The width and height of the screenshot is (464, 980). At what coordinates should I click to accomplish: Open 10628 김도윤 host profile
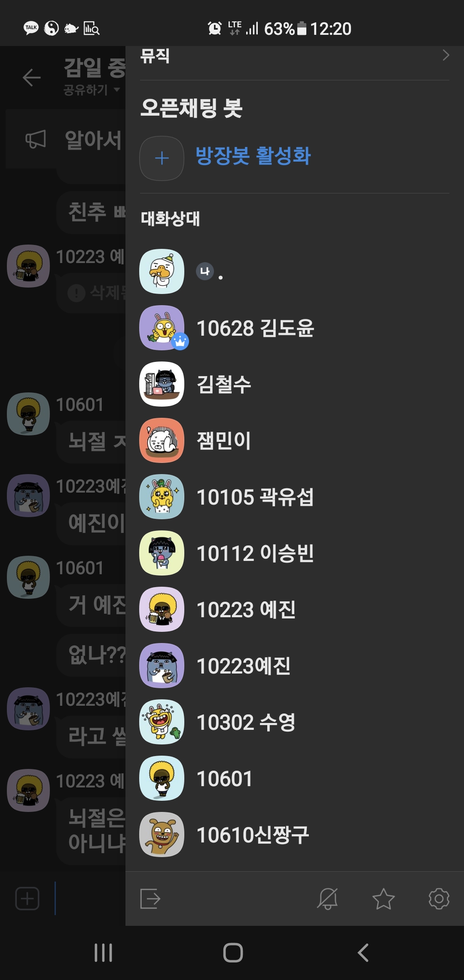click(295, 328)
